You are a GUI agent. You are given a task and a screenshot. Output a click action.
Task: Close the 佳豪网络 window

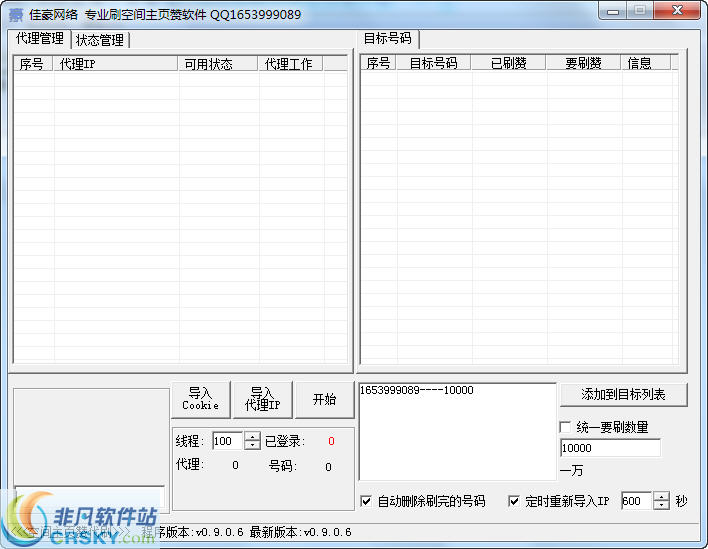pyautogui.click(x=677, y=10)
